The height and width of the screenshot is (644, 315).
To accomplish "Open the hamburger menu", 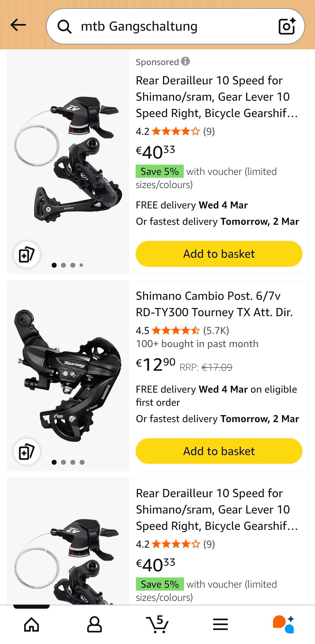I will (220, 624).
